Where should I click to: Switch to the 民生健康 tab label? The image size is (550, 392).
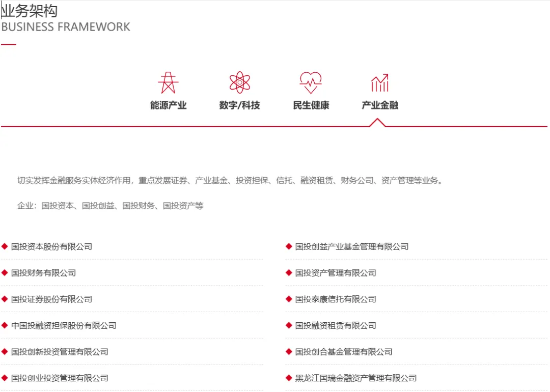point(311,105)
